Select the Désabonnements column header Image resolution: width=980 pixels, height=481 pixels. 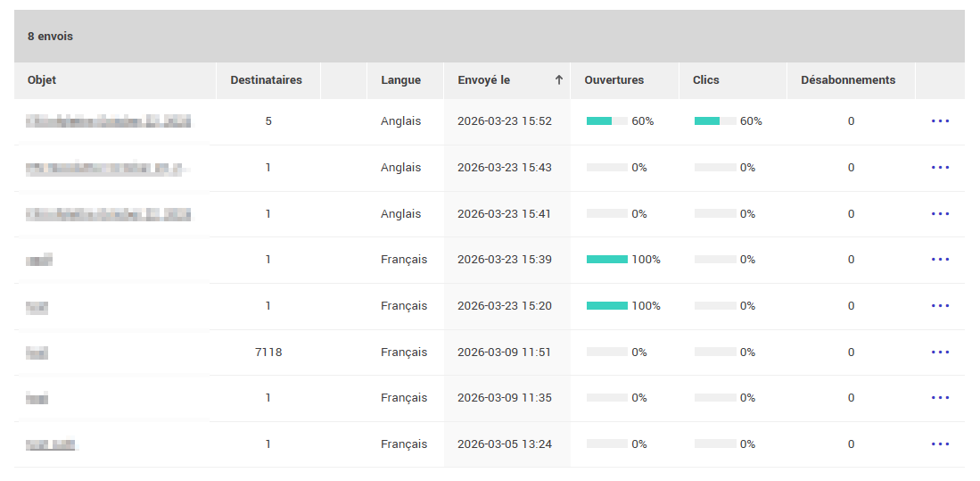pos(847,80)
